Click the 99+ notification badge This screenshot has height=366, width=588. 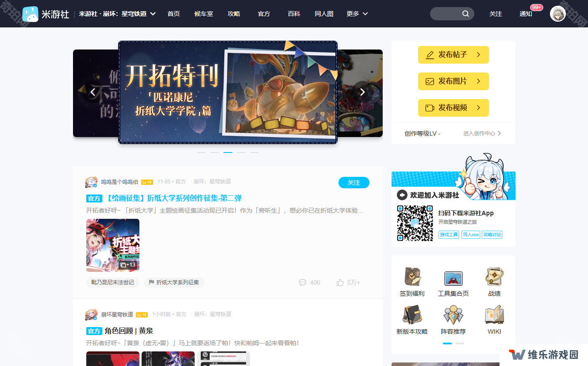536,8
